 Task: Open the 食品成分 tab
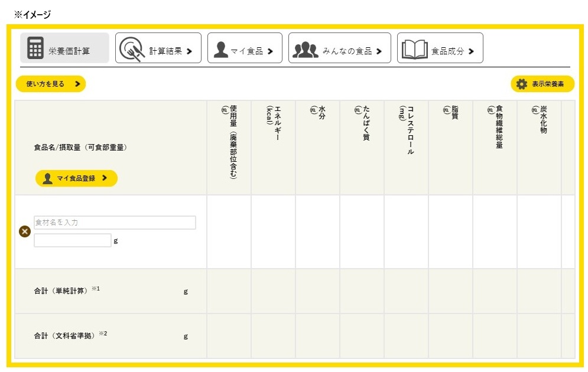pos(440,48)
